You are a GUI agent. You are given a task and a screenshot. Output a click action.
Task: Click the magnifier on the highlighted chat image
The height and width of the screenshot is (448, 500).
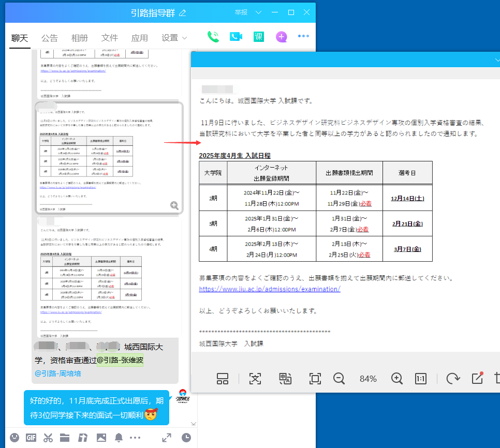coord(174,205)
